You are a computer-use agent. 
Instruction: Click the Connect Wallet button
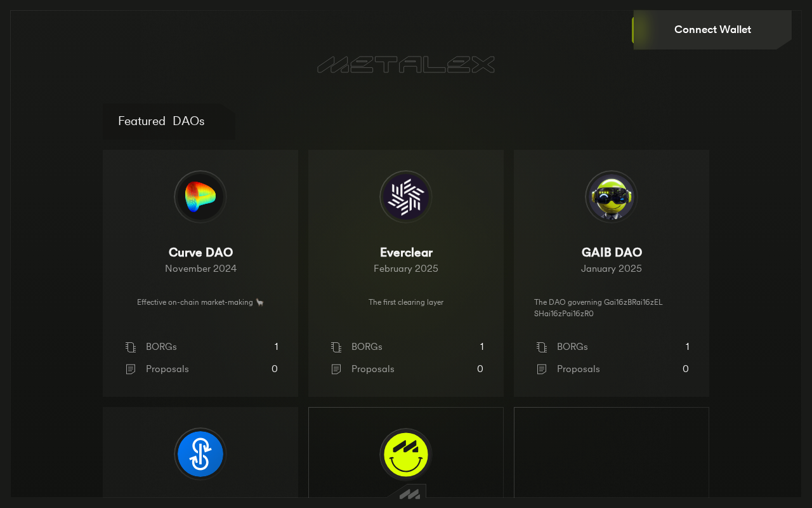(x=712, y=30)
